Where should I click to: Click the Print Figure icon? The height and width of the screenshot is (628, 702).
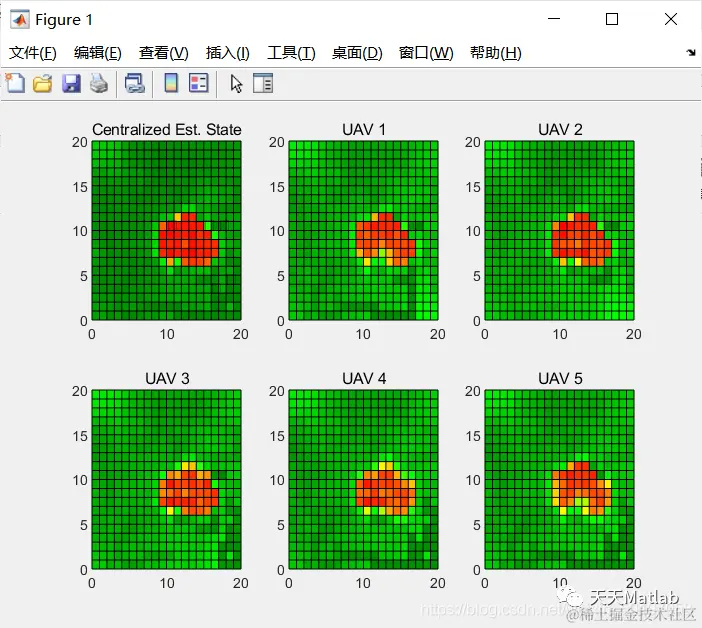point(99,84)
